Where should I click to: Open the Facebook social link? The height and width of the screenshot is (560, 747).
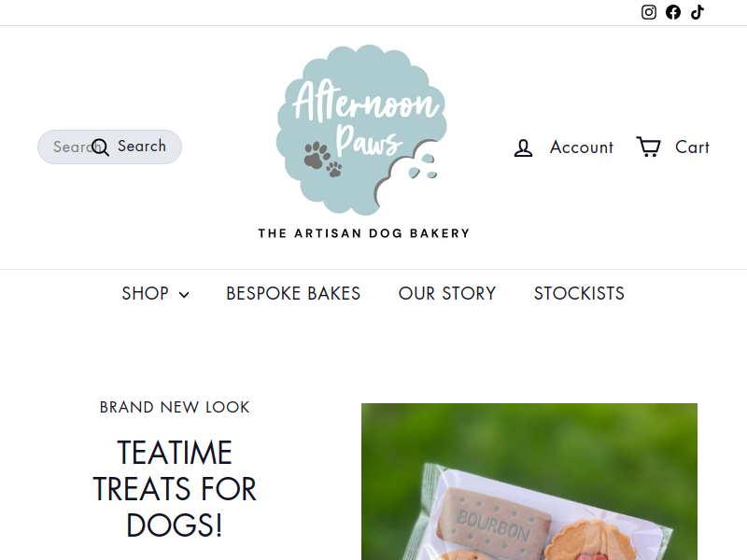coord(673,12)
